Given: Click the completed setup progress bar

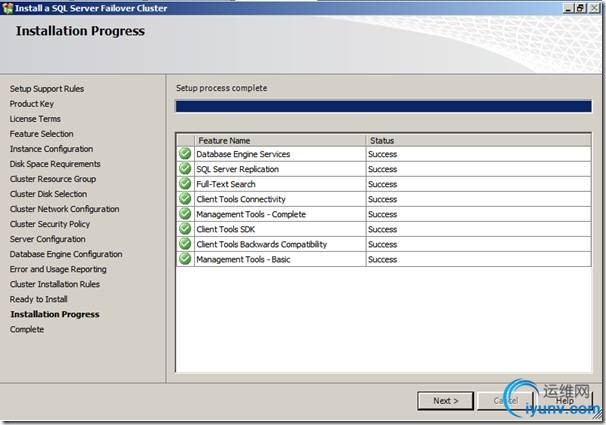Looking at the screenshot, I should pos(383,106).
